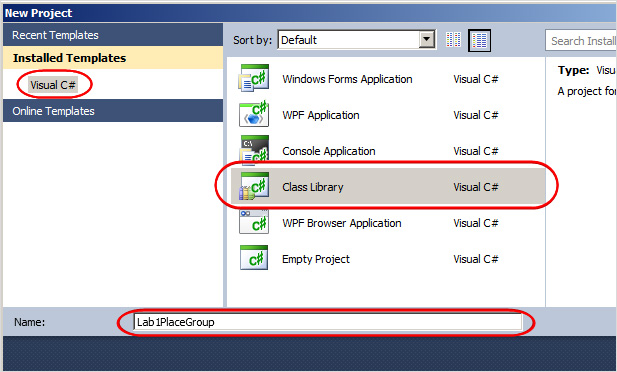This screenshot has height=372, width=617.
Task: Click the Class Library template icon
Action: tap(254, 186)
